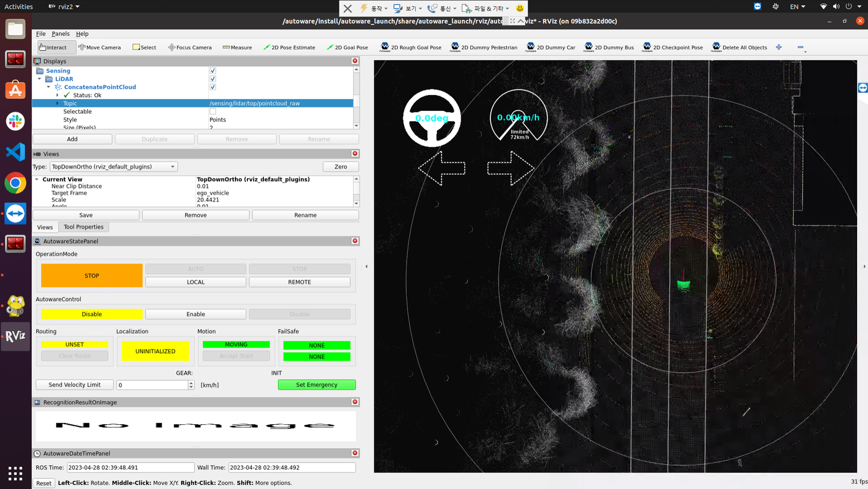Choose the Focus Camera tool
The height and width of the screenshot is (489, 868).
click(x=190, y=47)
